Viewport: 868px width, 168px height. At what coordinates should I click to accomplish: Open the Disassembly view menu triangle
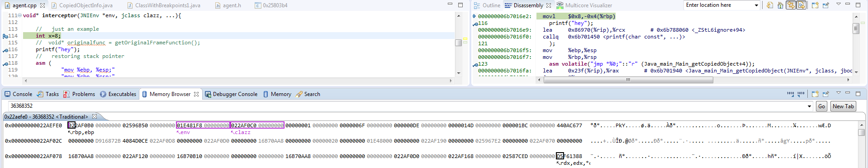tap(838, 5)
